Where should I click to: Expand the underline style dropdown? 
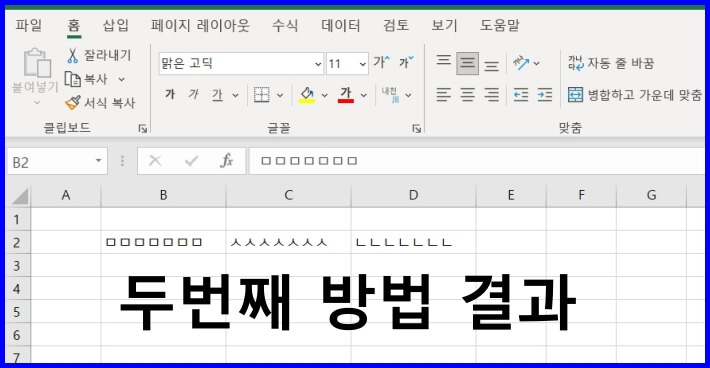point(235,95)
